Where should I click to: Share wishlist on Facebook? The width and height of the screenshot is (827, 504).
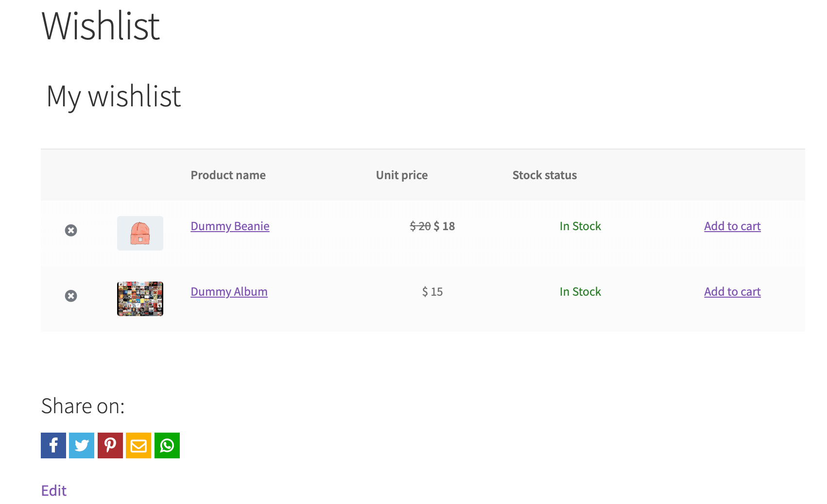pos(53,445)
